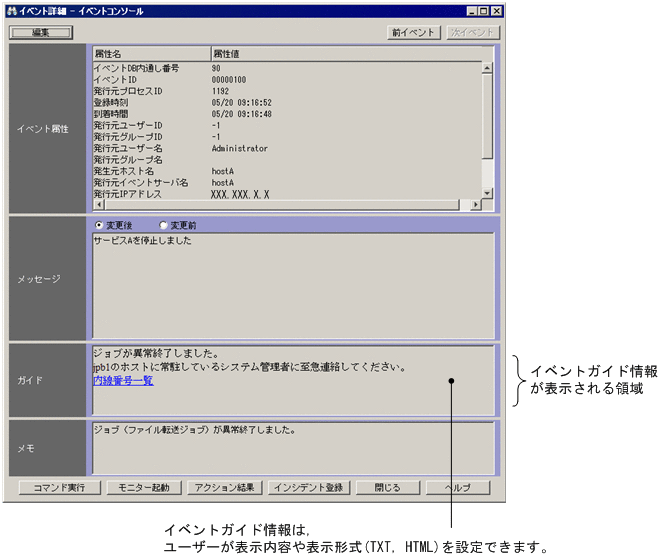Close dialog with 閉じる button
Image resolution: width=661 pixels, height=559 pixels.
coord(388,488)
